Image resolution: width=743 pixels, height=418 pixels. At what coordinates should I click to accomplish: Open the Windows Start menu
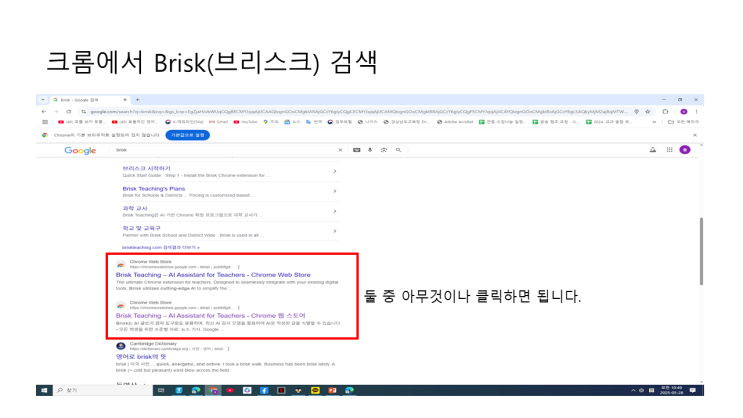tap(44, 391)
